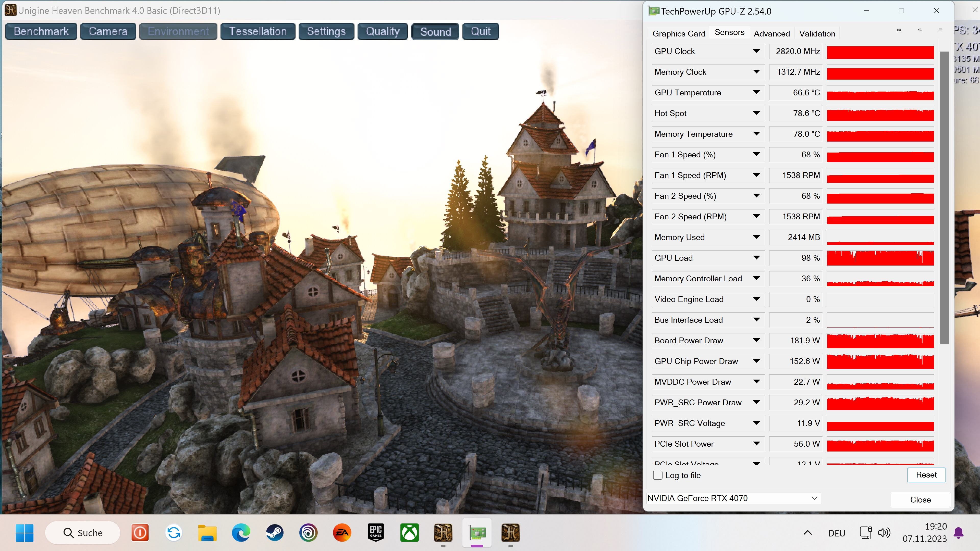Switch to the Sensors tab
This screenshot has width=980, height=551.
tap(729, 32)
